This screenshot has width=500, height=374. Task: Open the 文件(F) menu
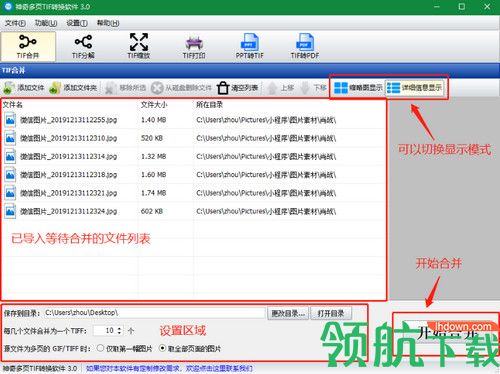(15, 23)
